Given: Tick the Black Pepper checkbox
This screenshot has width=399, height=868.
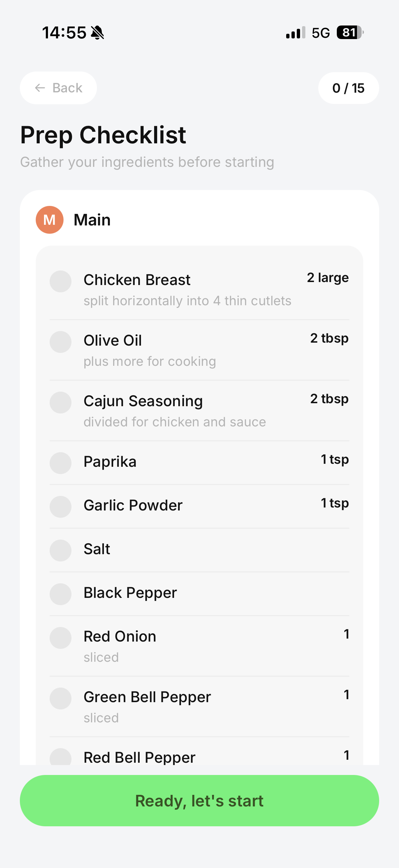Looking at the screenshot, I should [61, 594].
